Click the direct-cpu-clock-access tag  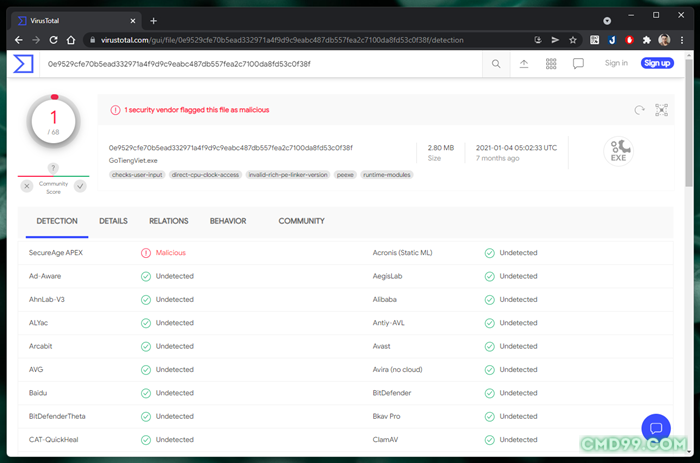[205, 175]
